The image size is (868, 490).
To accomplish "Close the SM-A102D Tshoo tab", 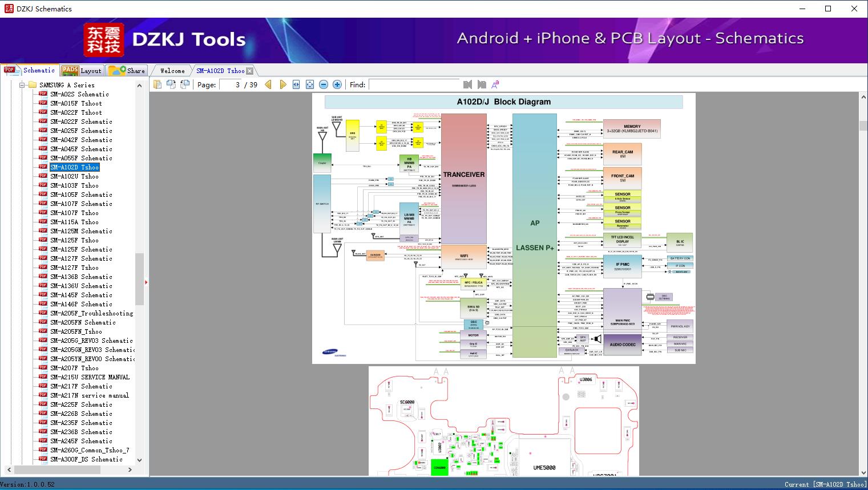I will tap(250, 71).
